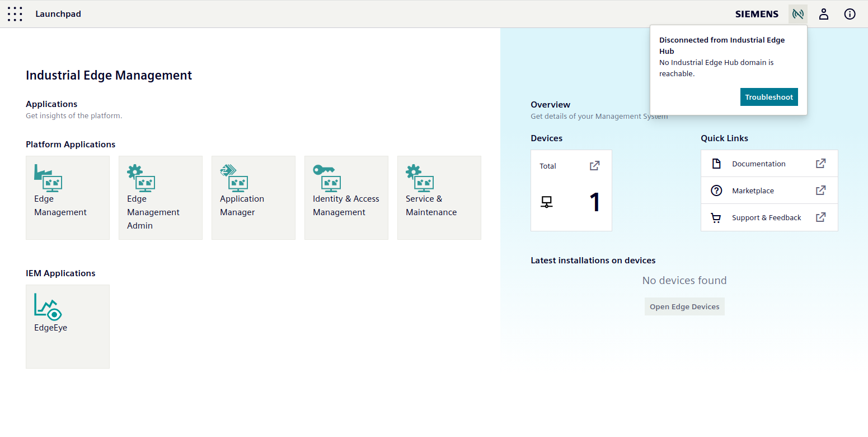Click the shopping cart icon for Support & Feedback
The height and width of the screenshot is (437, 868).
[x=716, y=218]
